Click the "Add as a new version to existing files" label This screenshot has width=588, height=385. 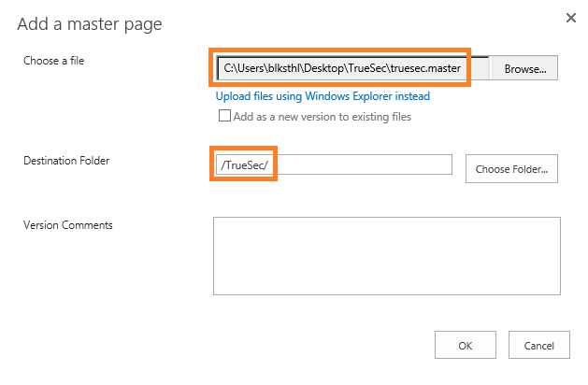tap(322, 117)
